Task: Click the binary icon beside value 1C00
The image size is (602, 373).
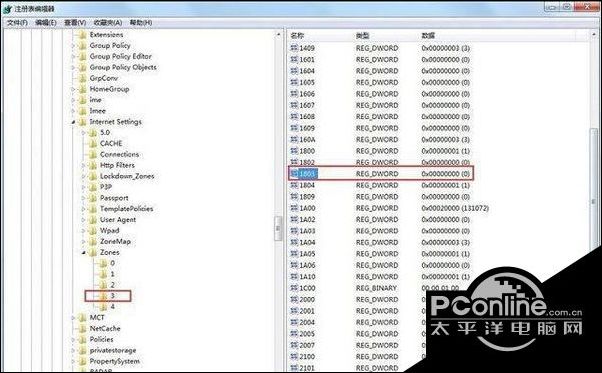Action: (x=294, y=288)
